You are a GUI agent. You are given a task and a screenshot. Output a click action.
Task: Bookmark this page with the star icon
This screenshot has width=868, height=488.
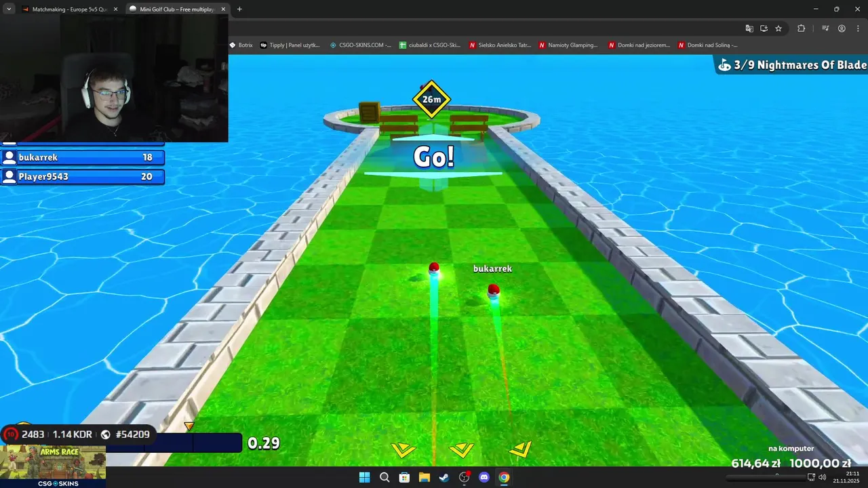778,28
